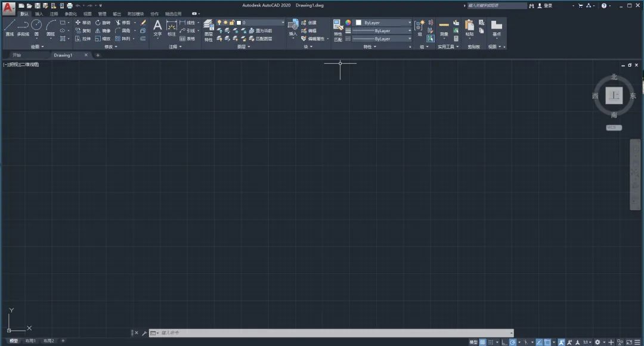Expand the Modify (修改) panel
The height and width of the screenshot is (346, 644).
[x=111, y=46]
